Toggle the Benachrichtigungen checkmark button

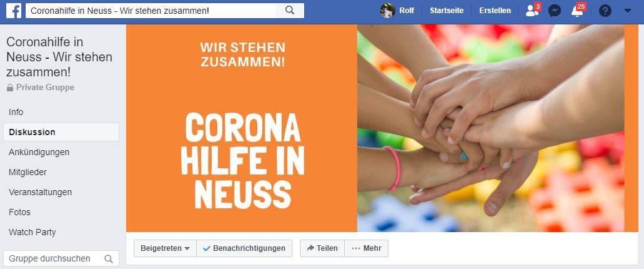(x=244, y=248)
